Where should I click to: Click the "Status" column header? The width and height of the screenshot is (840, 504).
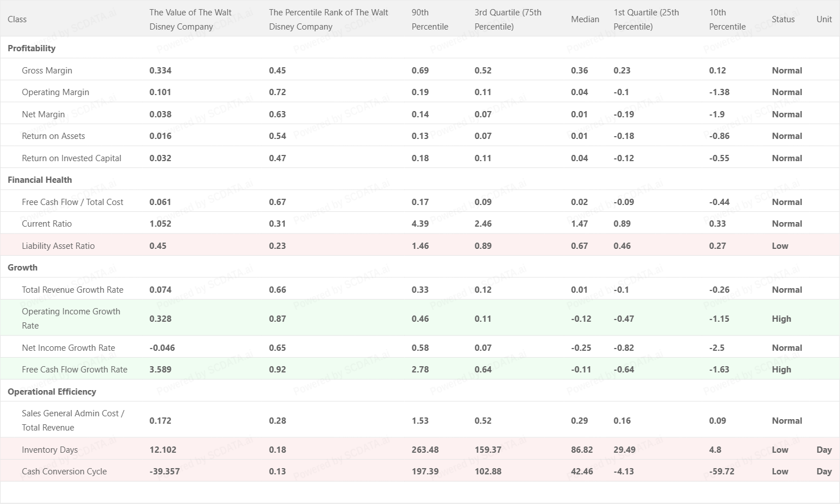[x=783, y=19]
